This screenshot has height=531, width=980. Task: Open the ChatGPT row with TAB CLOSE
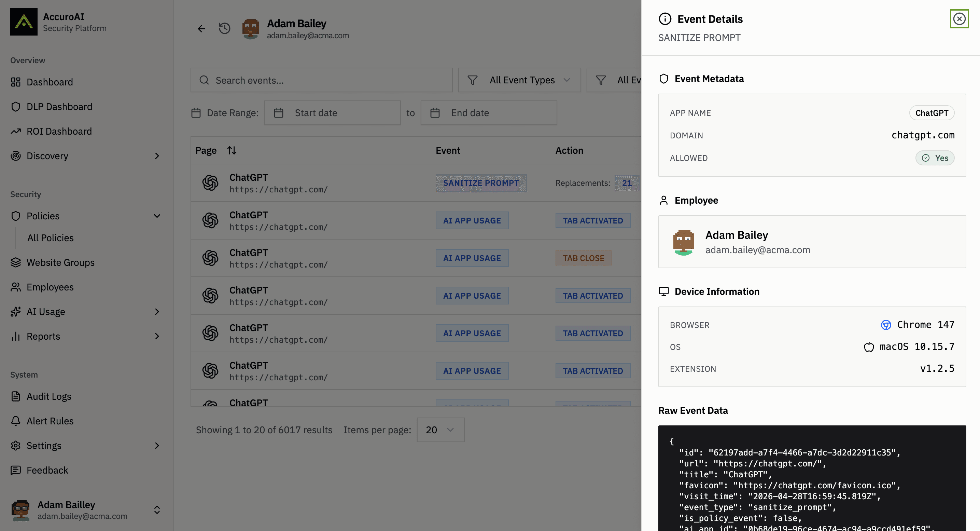(416, 258)
